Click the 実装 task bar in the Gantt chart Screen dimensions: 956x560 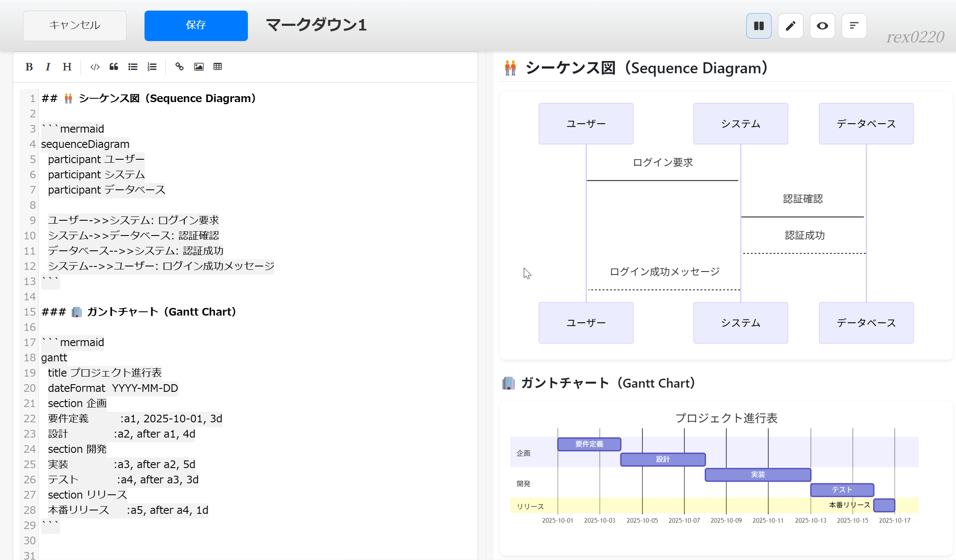coord(758,474)
